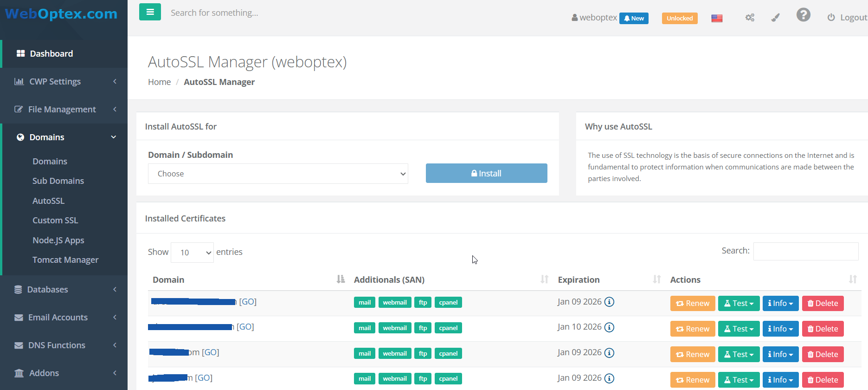868x390 pixels.
Task: Expand Email Accounts sidebar menu
Action: pyautogui.click(x=58, y=318)
